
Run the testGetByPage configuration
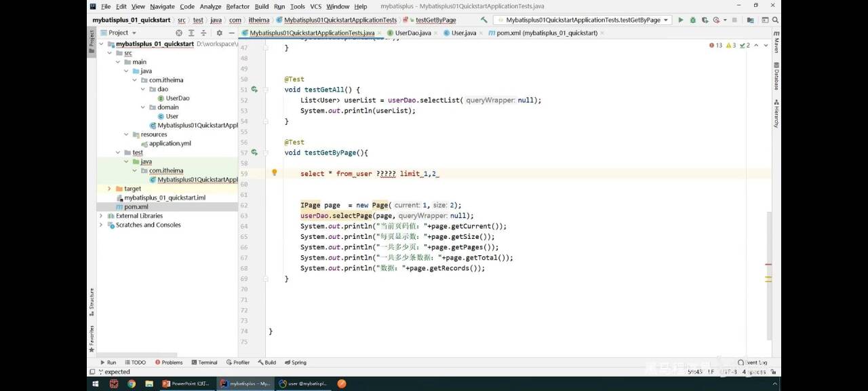tap(681, 20)
